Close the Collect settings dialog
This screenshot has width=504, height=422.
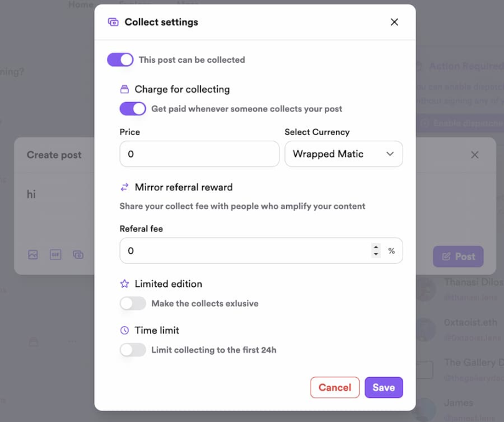[x=394, y=22]
